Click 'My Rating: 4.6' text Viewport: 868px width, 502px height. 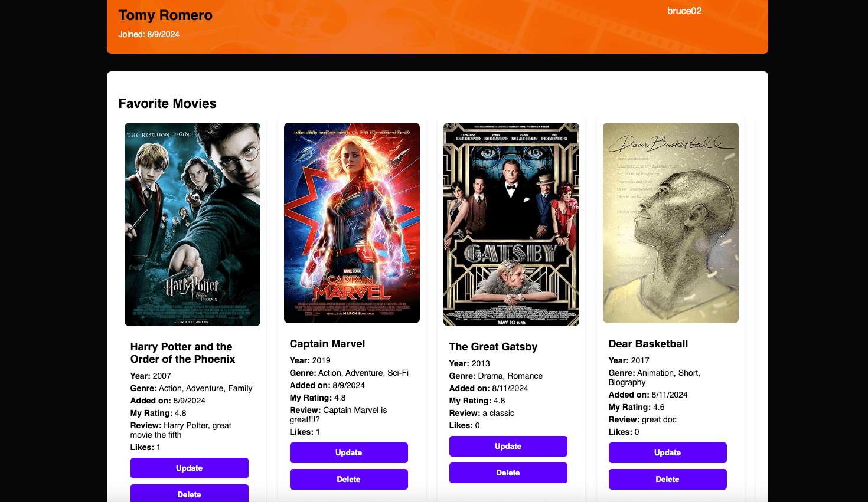point(637,407)
